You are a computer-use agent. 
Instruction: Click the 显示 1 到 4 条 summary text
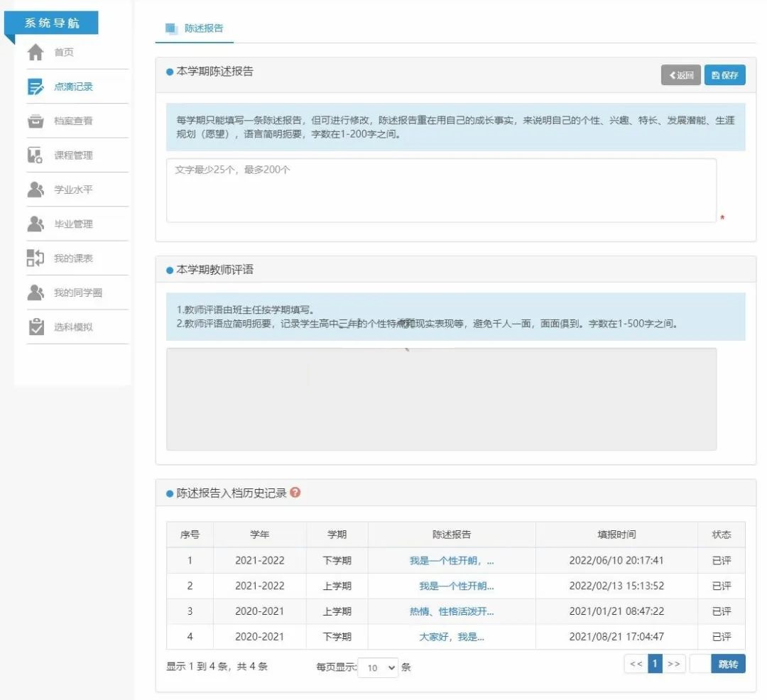point(217,666)
